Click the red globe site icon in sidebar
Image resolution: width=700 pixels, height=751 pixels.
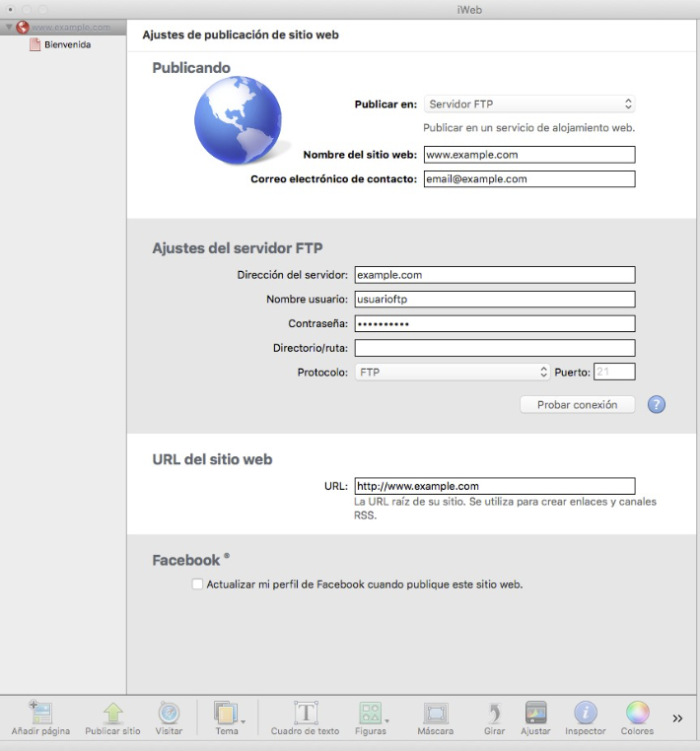pos(22,28)
